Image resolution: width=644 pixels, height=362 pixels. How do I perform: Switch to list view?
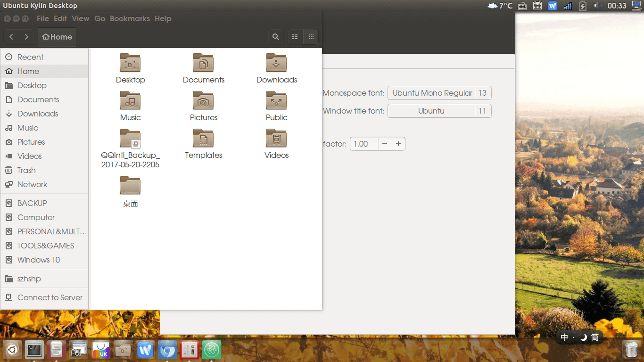(x=295, y=37)
